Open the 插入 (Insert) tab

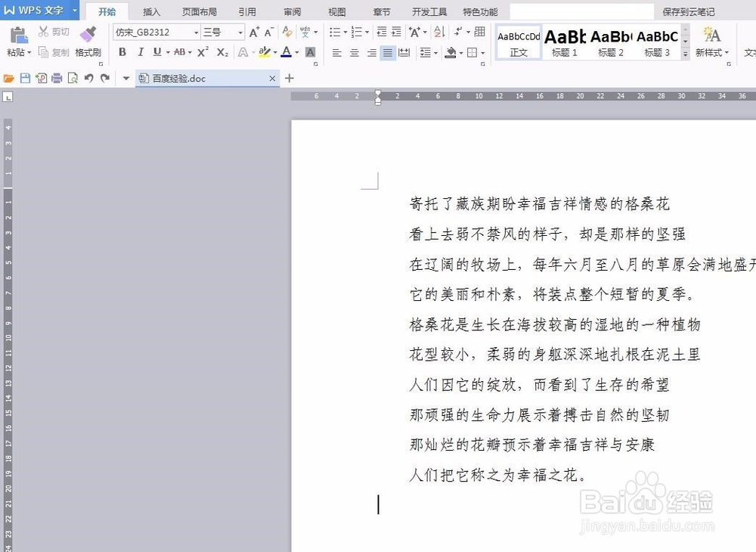(x=151, y=11)
